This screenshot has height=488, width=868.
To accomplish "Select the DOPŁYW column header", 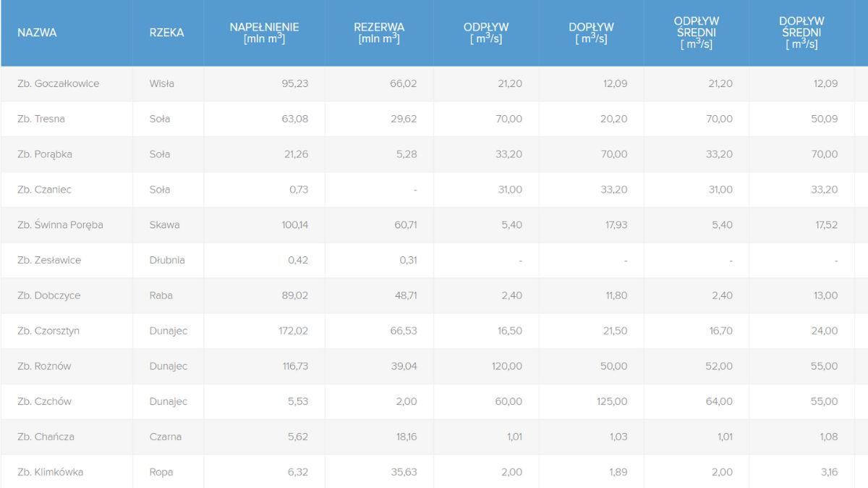I will coord(591,33).
